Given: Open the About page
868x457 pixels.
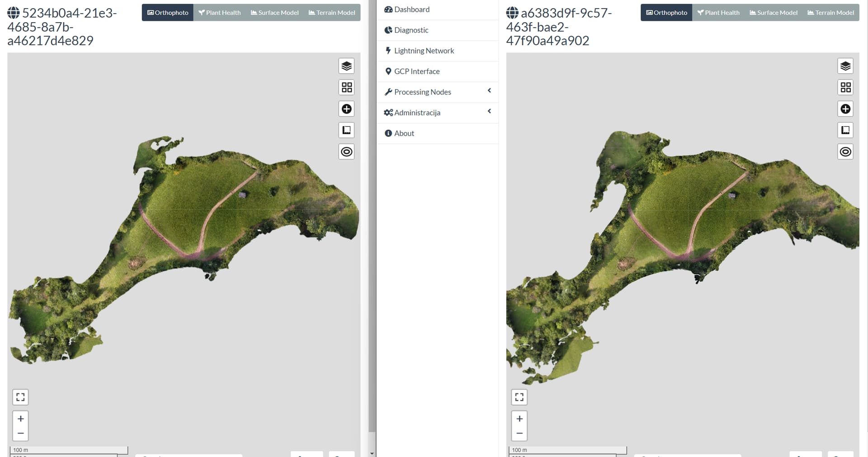Looking at the screenshot, I should click(x=404, y=133).
